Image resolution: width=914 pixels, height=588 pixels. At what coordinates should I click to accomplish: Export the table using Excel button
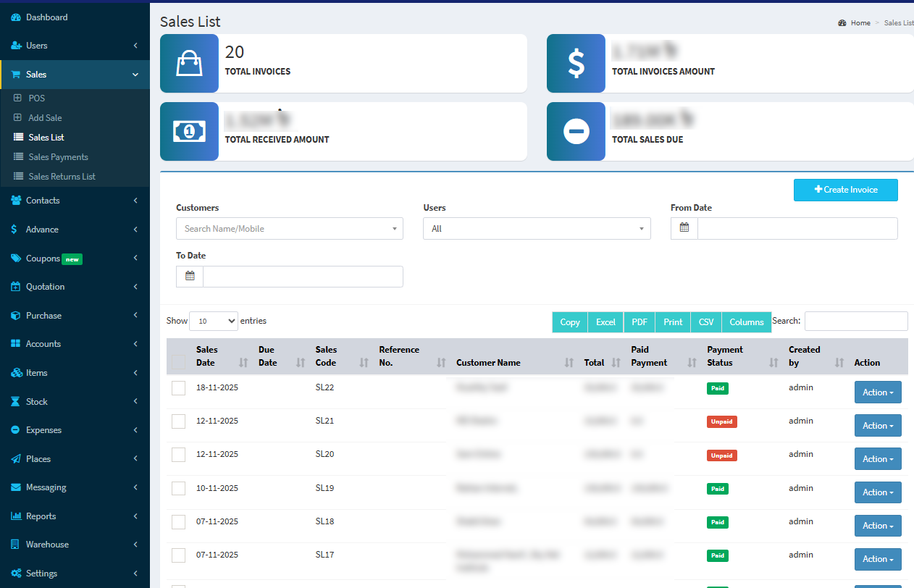point(605,322)
